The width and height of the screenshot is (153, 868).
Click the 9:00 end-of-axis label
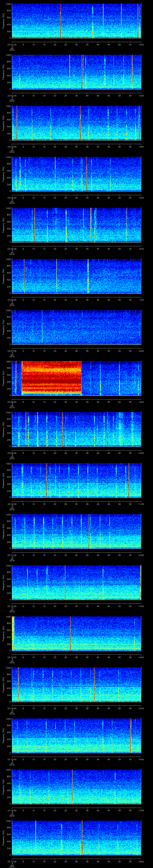coord(141,402)
